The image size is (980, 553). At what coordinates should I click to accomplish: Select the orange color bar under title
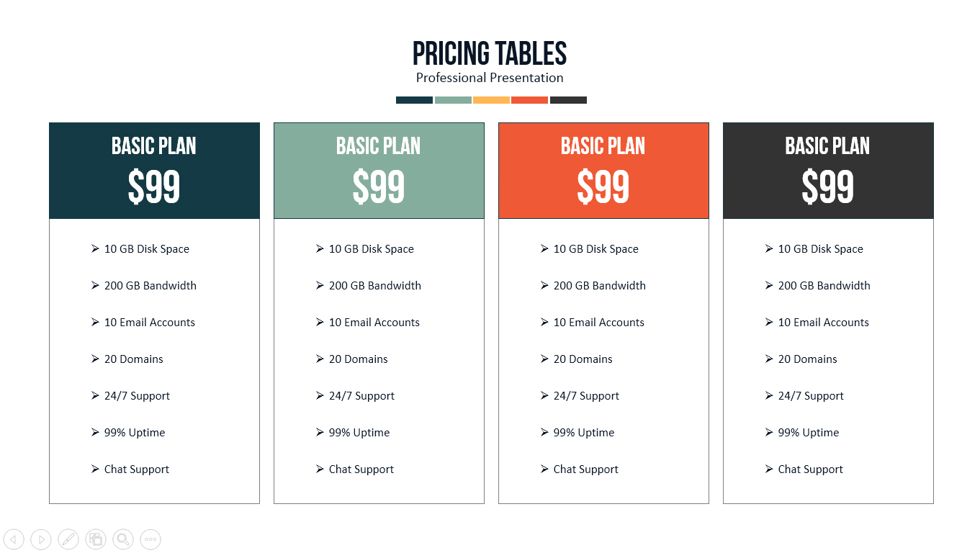(x=529, y=100)
